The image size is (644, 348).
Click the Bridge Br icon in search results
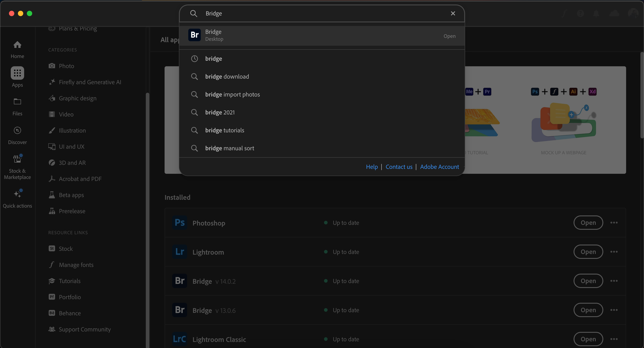coord(195,35)
